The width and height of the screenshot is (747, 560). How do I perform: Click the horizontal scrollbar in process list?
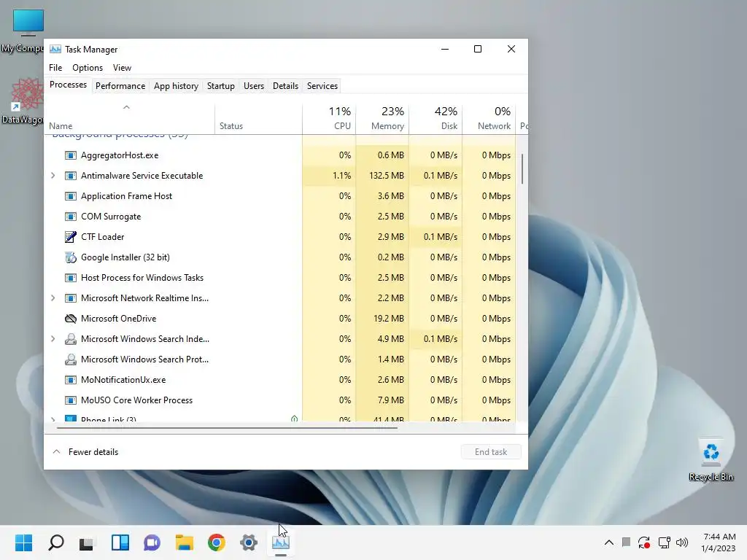(227, 428)
